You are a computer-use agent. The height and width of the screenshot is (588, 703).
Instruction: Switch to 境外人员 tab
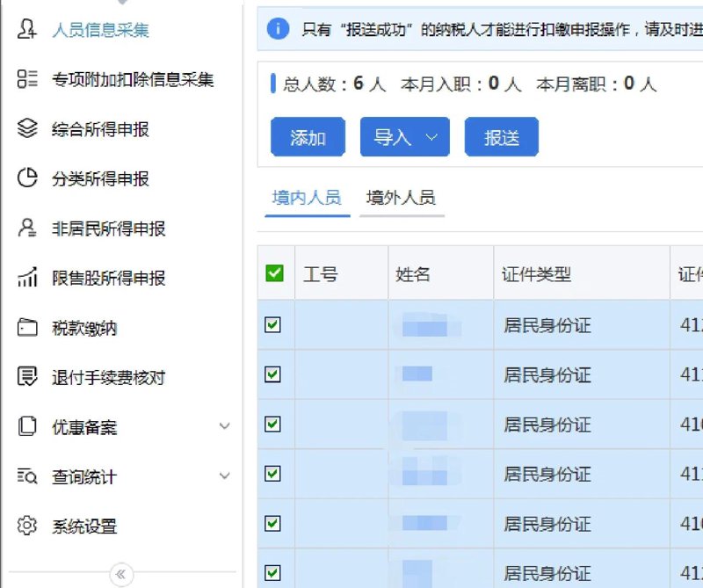(402, 198)
